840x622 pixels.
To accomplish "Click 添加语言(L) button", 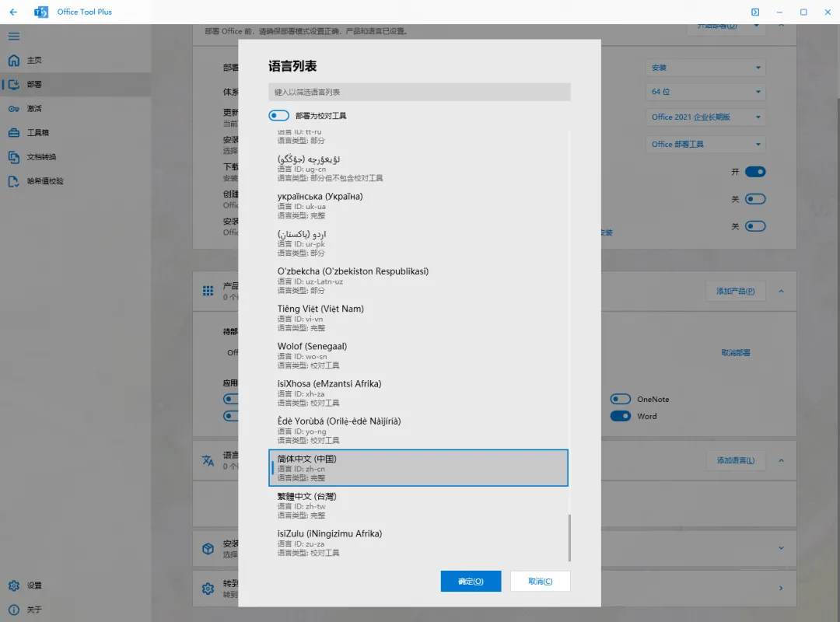I will [x=736, y=460].
